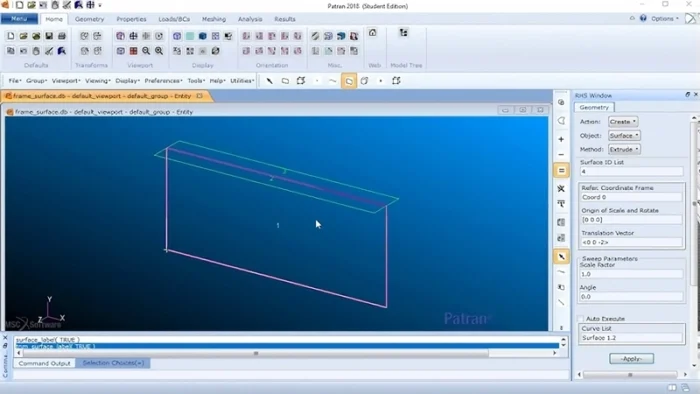Image resolution: width=700 pixels, height=394 pixels.
Task: Open the Display dropdown menu
Action: (127, 81)
